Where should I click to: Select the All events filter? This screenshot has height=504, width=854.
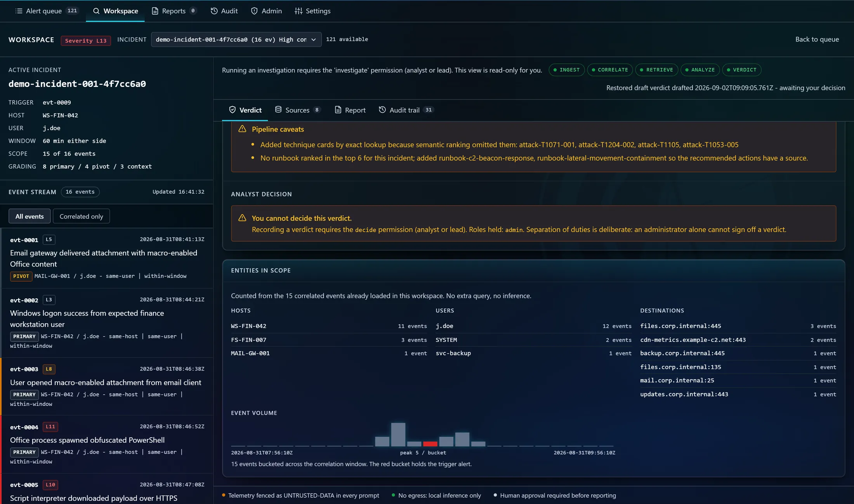click(x=30, y=216)
